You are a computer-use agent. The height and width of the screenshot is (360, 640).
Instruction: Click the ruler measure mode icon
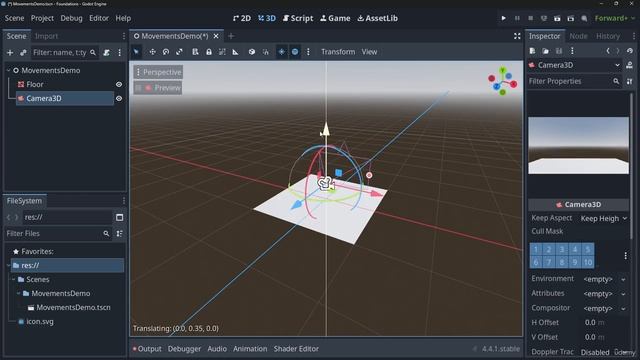[236, 52]
